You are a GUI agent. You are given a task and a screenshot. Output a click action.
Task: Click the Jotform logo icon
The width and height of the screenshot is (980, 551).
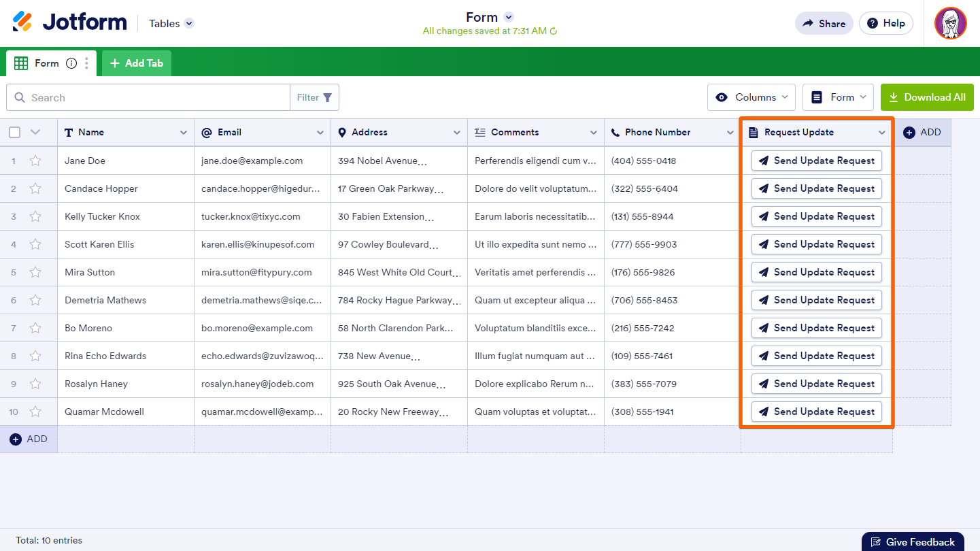pyautogui.click(x=22, y=22)
